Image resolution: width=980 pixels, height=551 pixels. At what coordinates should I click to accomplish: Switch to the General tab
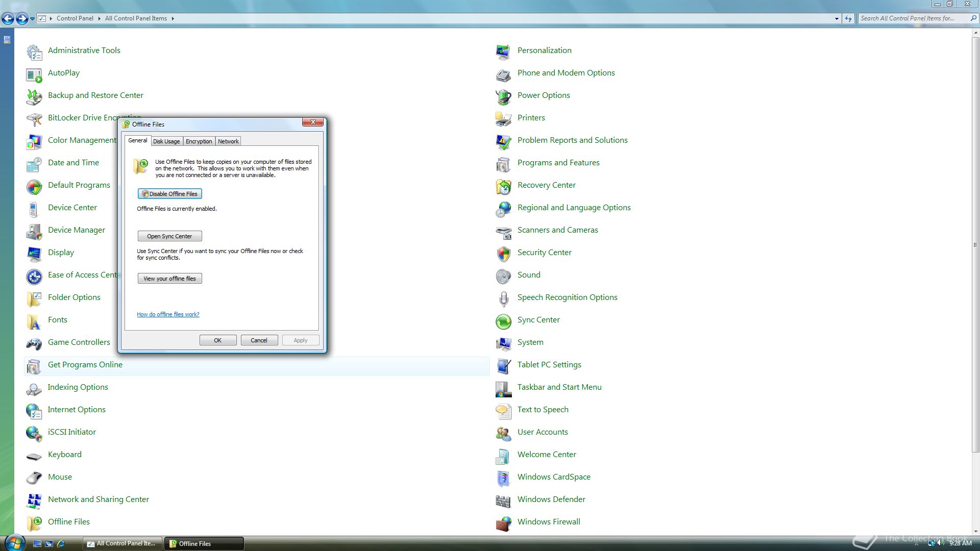tap(137, 140)
